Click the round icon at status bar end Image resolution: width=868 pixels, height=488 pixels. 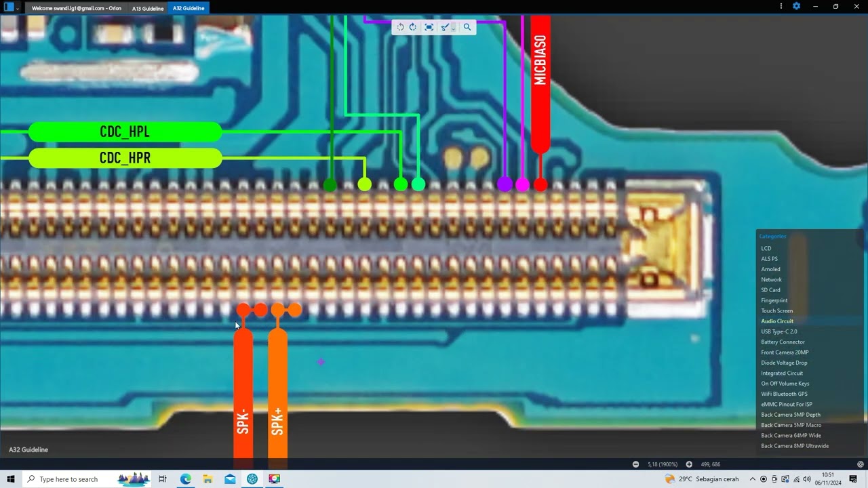tap(861, 464)
